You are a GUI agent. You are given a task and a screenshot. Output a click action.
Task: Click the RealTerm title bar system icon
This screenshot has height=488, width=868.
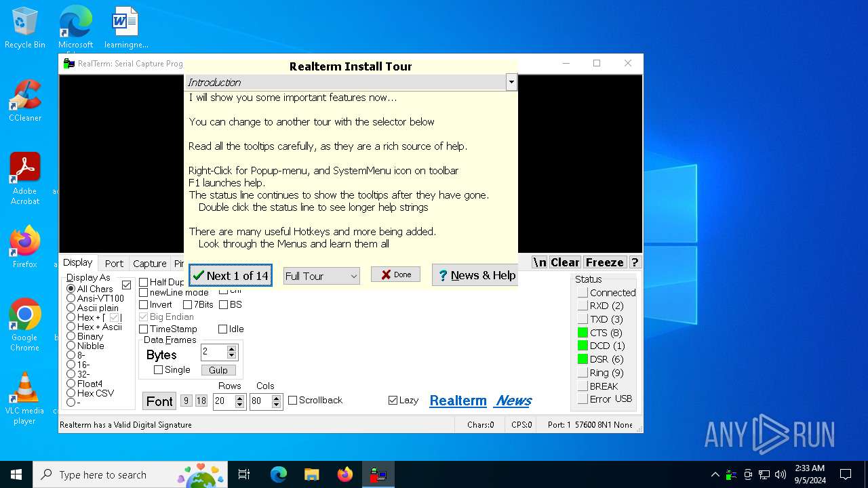point(68,64)
